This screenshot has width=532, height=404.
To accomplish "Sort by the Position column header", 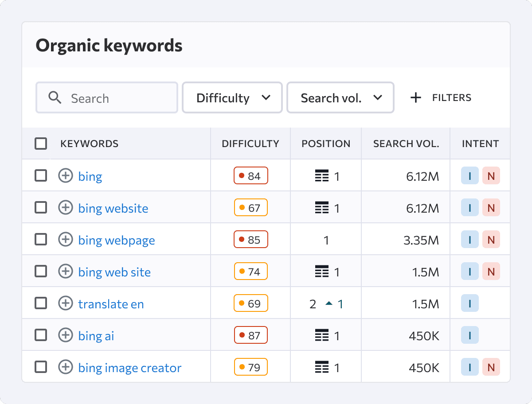I will coord(326,144).
